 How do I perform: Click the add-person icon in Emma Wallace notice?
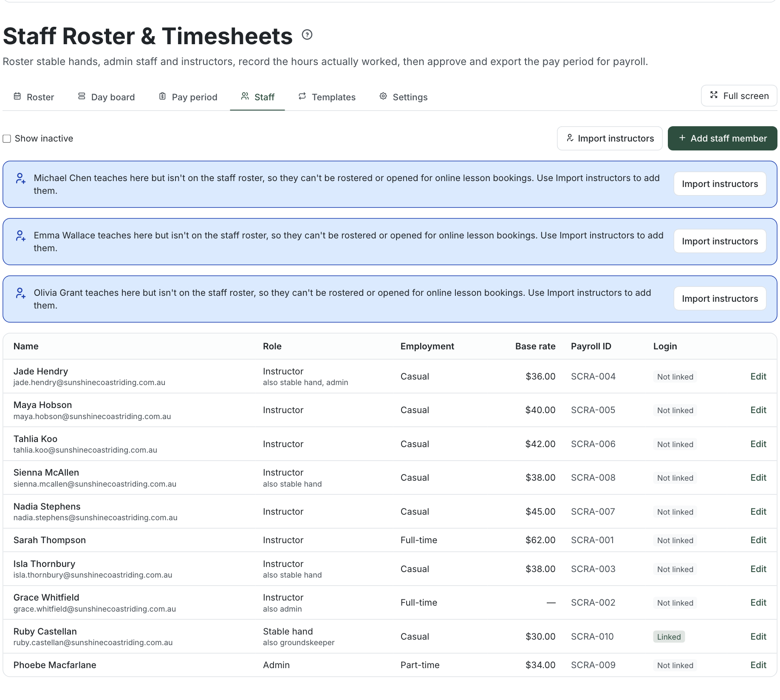[20, 235]
